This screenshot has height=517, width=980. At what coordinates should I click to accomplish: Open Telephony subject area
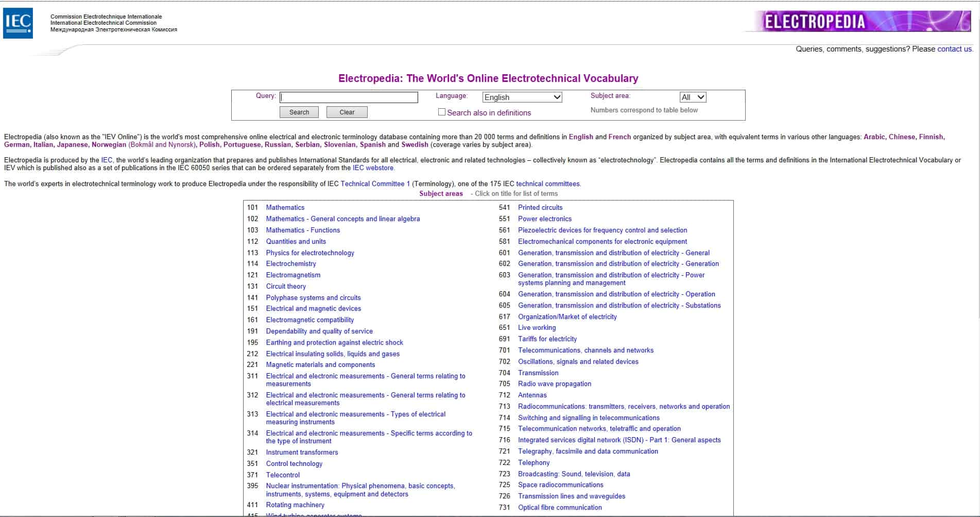coord(534,462)
